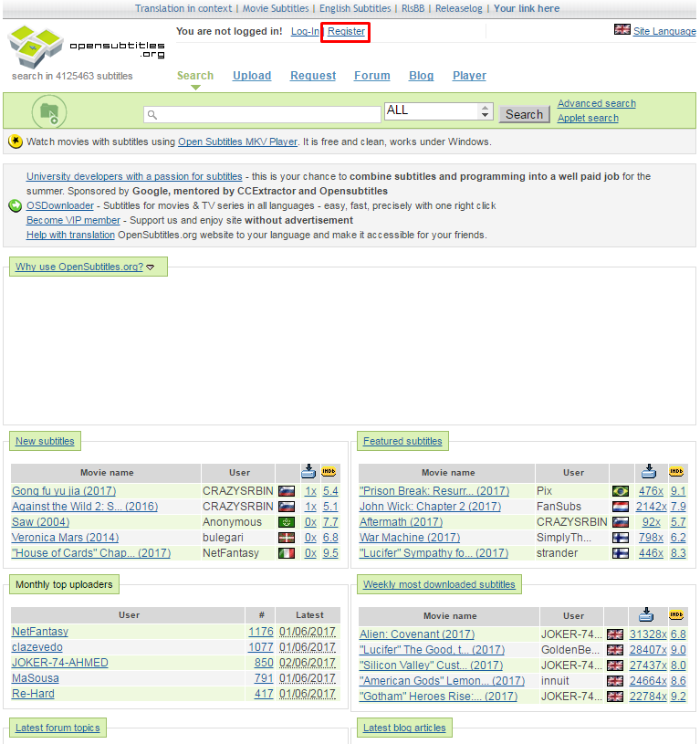Open New subtitles section heading
700x744 pixels.
point(45,441)
